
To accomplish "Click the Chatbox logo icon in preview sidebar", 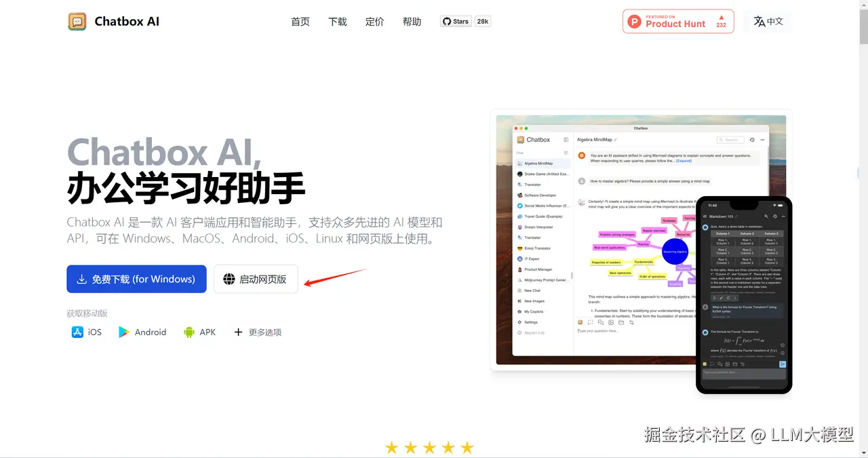I will (x=521, y=140).
